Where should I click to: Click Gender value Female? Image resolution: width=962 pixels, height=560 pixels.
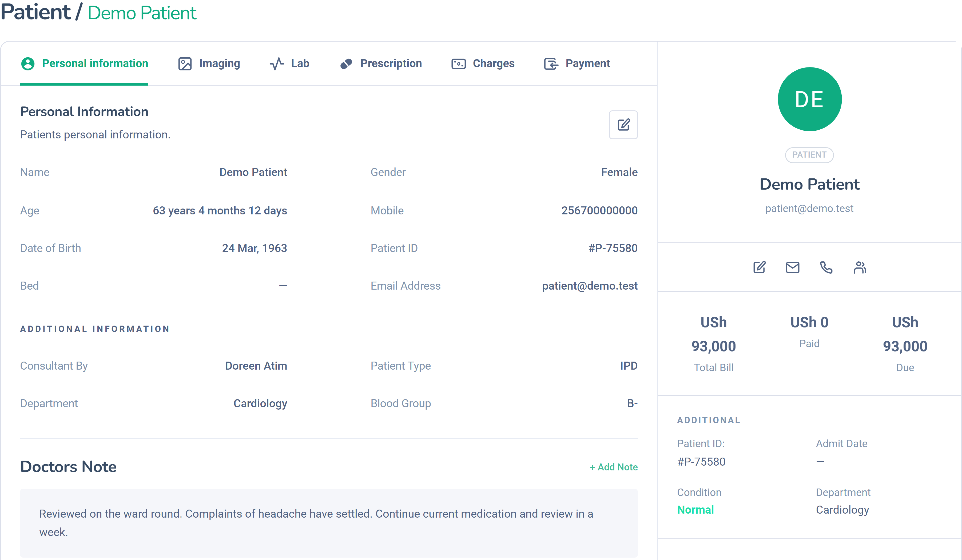(619, 172)
